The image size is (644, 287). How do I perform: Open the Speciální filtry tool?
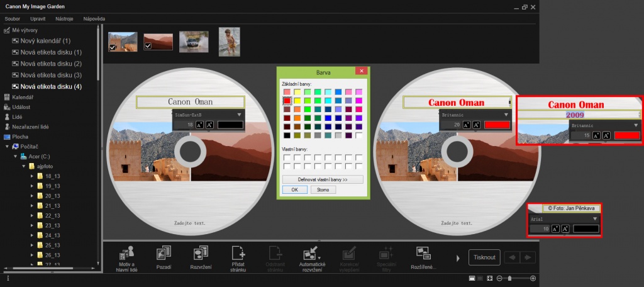386,259
